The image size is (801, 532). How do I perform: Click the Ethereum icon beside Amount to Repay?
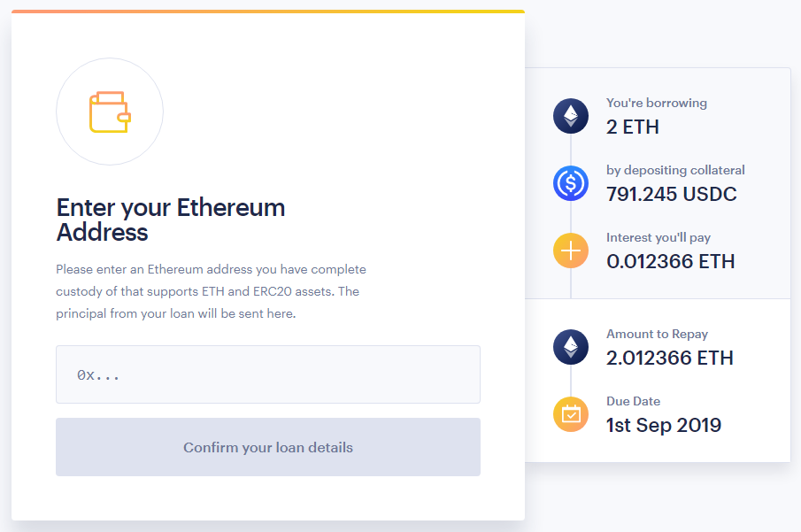(571, 347)
